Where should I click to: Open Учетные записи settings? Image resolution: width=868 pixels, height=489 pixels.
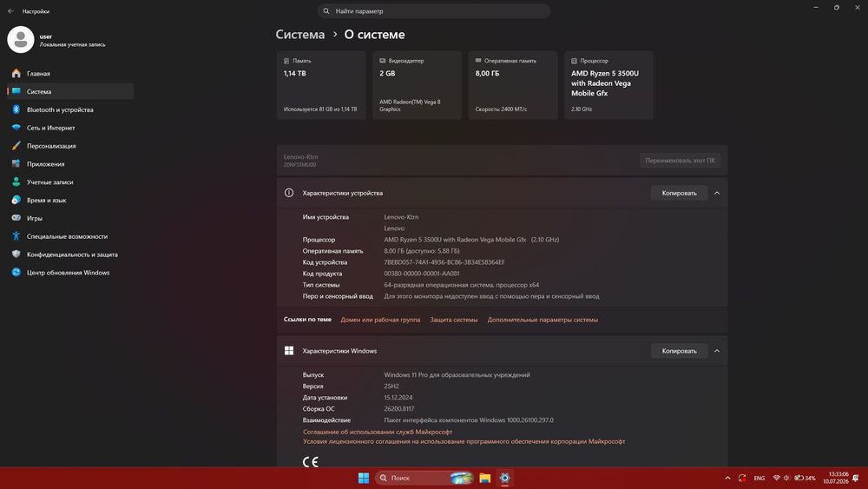70,182
